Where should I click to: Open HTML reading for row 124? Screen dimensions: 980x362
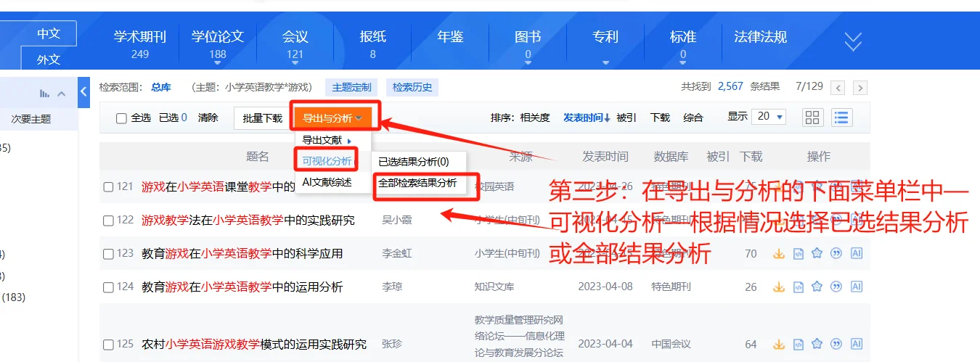pyautogui.click(x=799, y=287)
